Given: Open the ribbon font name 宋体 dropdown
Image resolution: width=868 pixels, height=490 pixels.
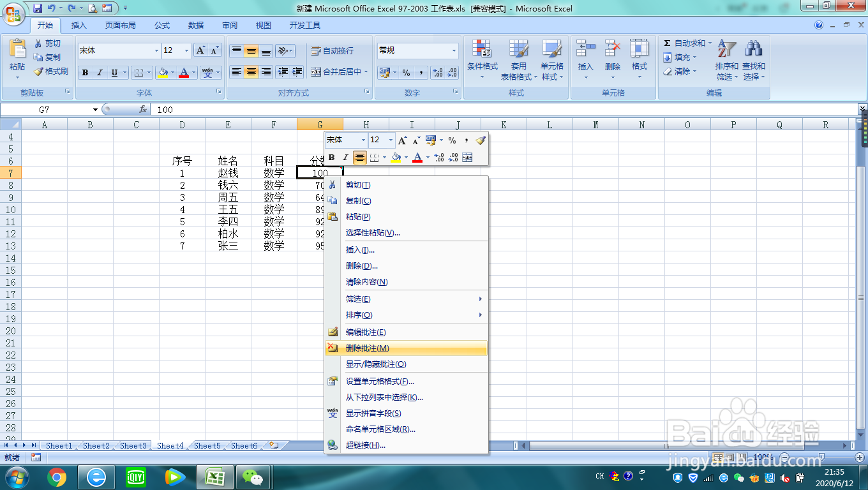Looking at the screenshot, I should pyautogui.click(x=156, y=51).
